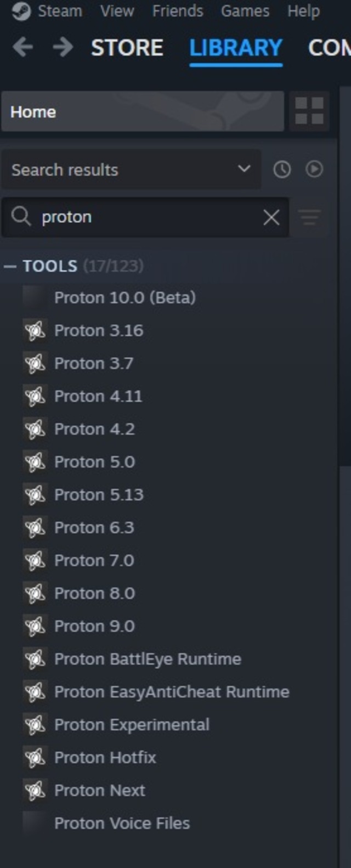Go forward with the right arrow
This screenshot has height=868, width=351.
coord(63,48)
